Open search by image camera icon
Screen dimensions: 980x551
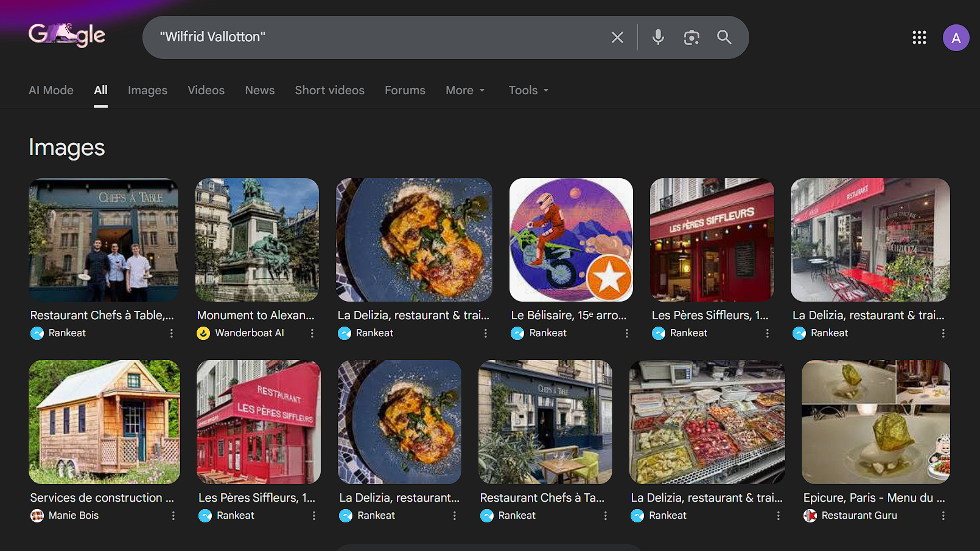(691, 38)
